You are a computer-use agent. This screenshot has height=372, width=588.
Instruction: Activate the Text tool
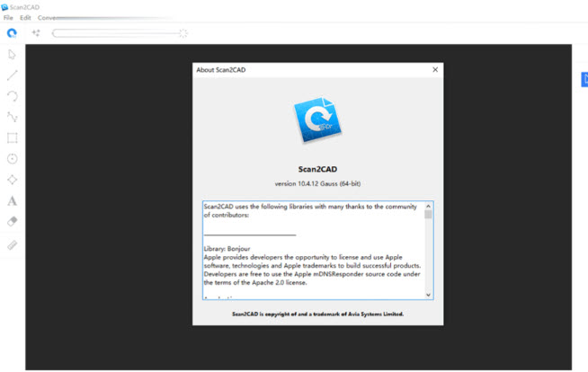point(12,201)
